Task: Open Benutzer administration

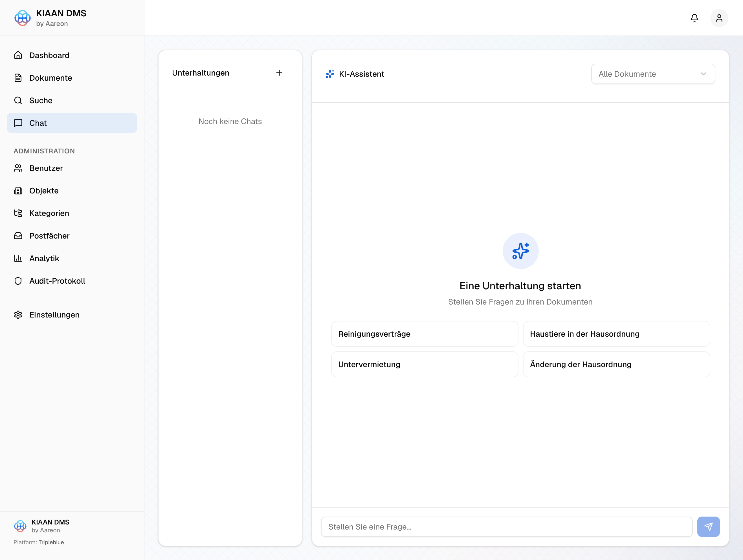Action: [72, 168]
